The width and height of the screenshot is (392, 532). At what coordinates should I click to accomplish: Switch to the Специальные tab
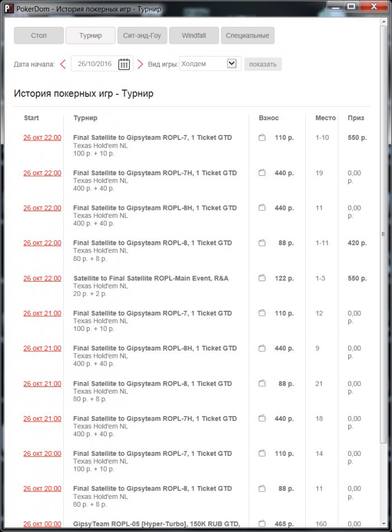pyautogui.click(x=248, y=35)
